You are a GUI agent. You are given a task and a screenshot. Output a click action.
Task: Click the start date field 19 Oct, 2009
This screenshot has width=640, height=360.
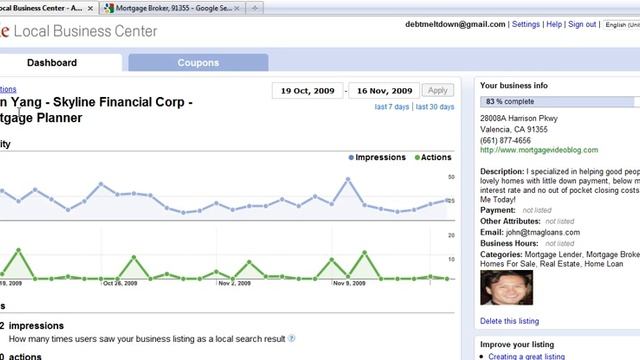click(307, 91)
